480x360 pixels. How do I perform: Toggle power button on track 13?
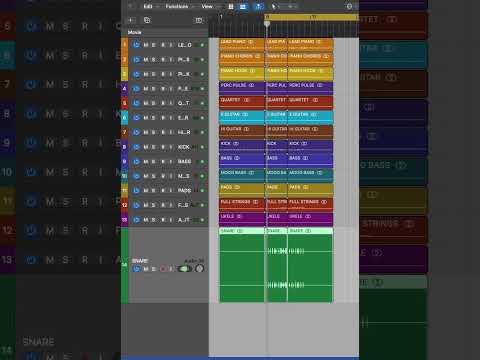point(136,220)
